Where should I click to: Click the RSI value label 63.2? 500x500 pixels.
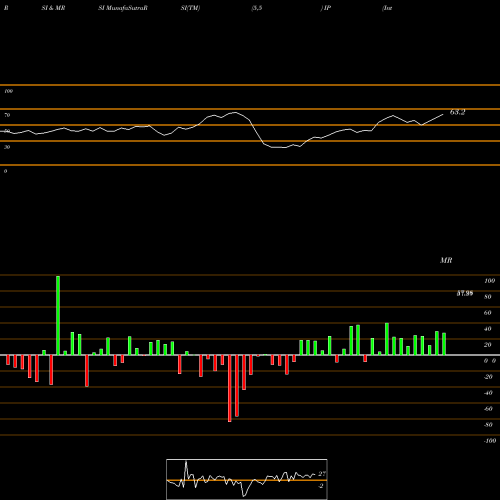(x=457, y=112)
